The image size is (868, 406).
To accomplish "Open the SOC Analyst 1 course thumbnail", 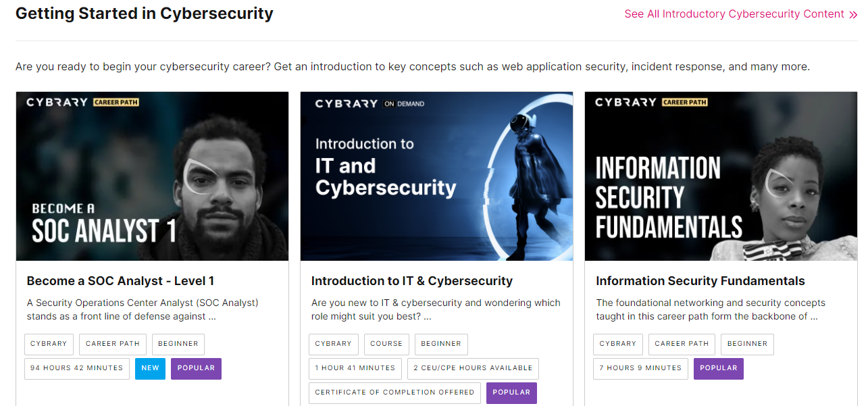I will [x=152, y=176].
